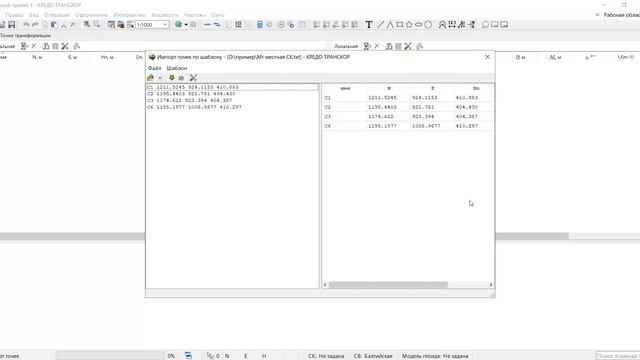Click the Undo arrow in main toolbar
Viewport: 640px width, 360px height.
point(26,24)
